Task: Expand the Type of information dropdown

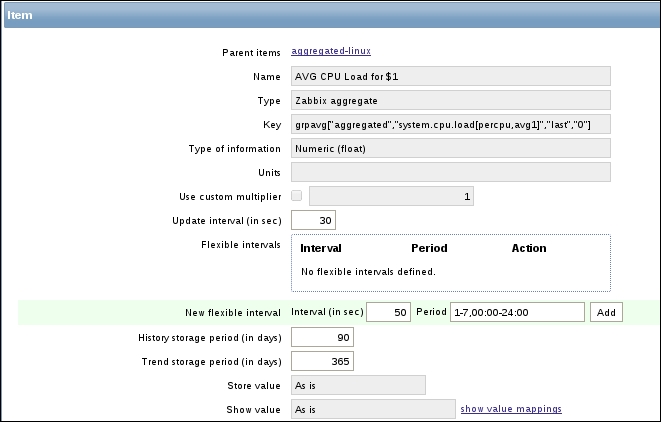Action: tap(450, 148)
